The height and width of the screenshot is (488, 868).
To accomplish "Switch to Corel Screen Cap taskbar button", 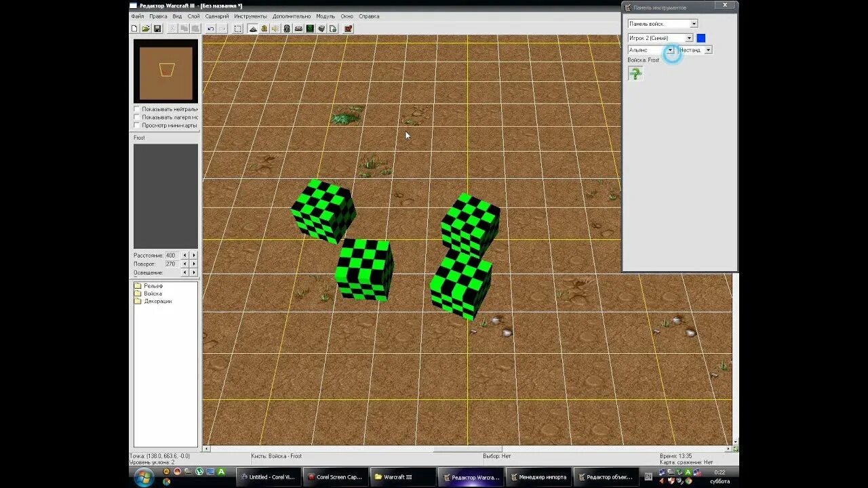I will 336,476.
